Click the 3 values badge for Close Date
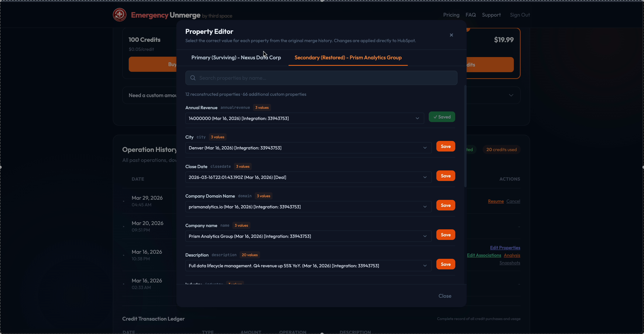Viewport: 644px width, 334px height. pyautogui.click(x=242, y=166)
